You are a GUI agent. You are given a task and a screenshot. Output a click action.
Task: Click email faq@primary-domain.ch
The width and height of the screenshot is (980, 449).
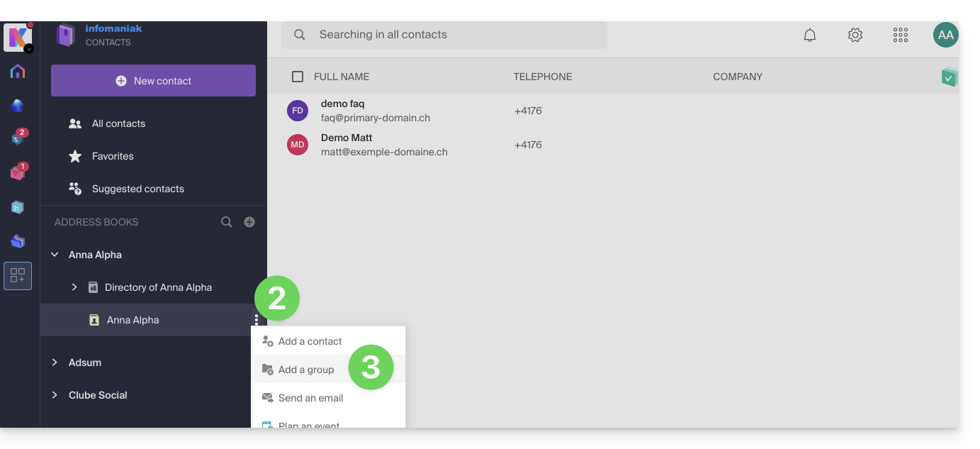pos(376,118)
